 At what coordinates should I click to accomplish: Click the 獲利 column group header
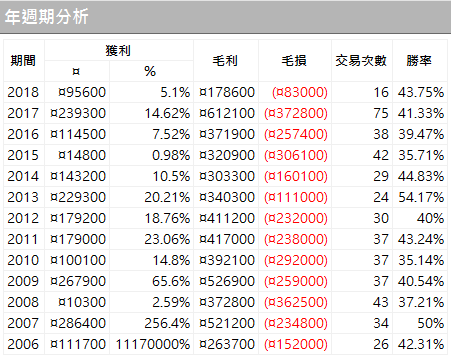118,51
